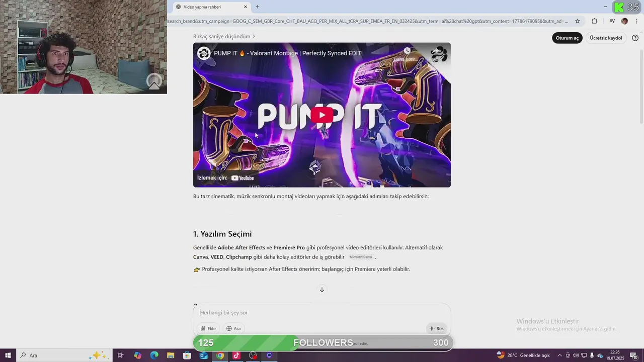Show hidden system tray icons

(559, 355)
